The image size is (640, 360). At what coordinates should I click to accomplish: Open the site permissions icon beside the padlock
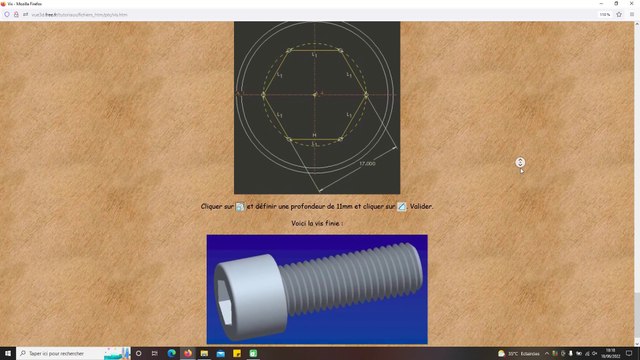point(25,14)
